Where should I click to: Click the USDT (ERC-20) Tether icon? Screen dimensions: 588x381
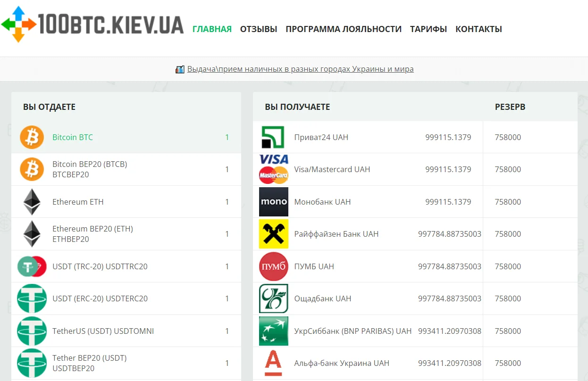pos(32,298)
